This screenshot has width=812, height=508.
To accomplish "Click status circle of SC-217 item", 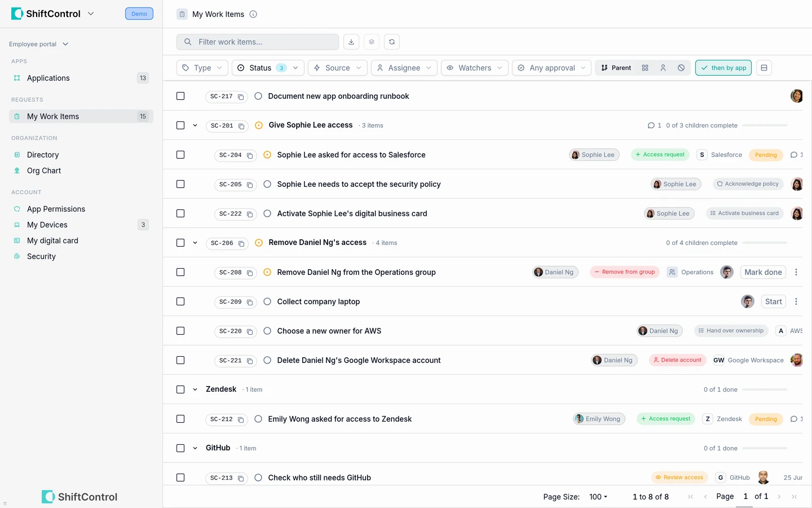I will coord(258,96).
